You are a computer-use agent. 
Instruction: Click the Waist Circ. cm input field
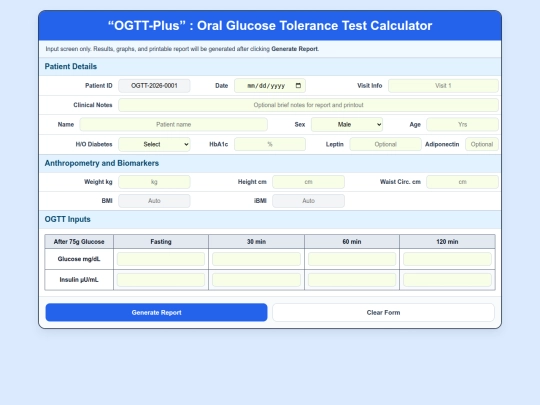[x=463, y=182]
